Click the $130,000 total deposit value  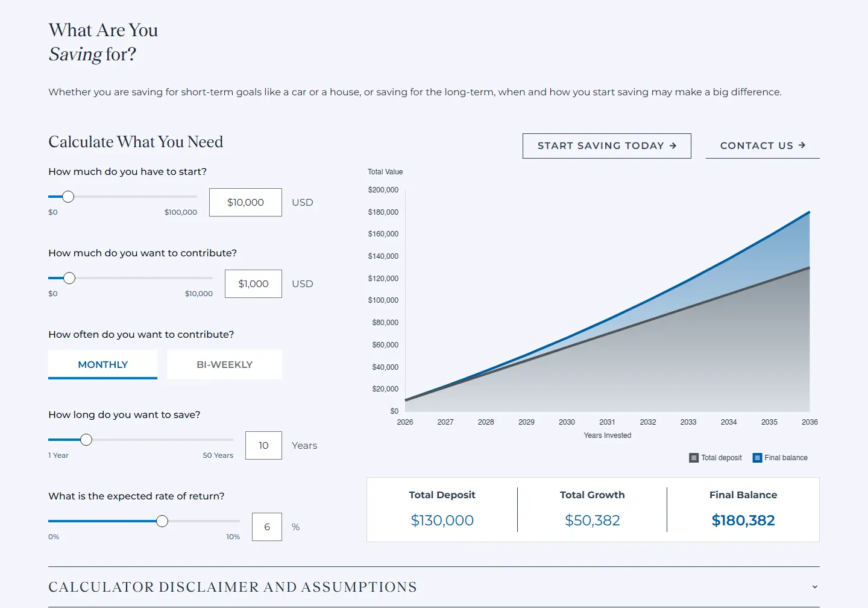(x=442, y=521)
